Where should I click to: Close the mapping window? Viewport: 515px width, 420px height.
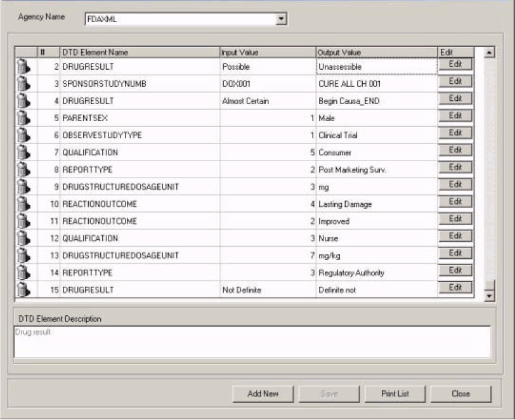(x=461, y=393)
